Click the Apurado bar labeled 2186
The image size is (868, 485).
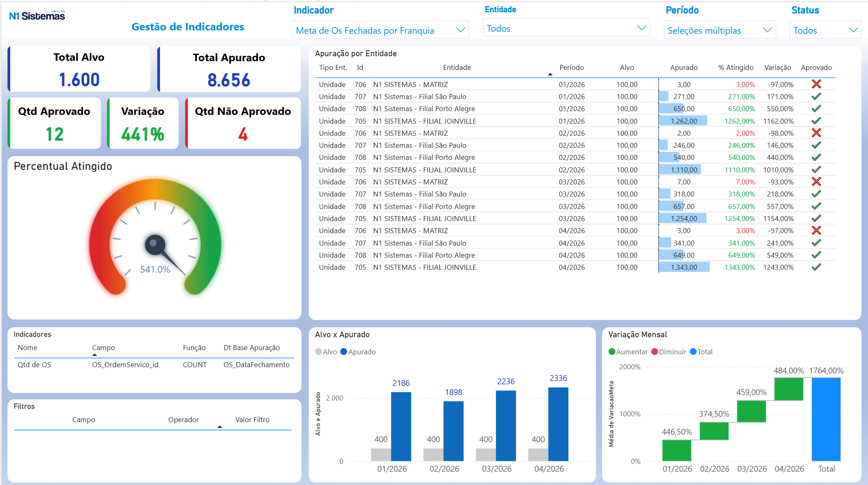click(x=401, y=426)
